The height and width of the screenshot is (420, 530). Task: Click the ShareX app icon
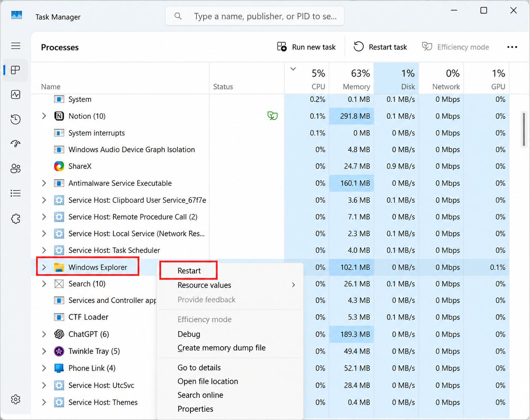tap(59, 166)
